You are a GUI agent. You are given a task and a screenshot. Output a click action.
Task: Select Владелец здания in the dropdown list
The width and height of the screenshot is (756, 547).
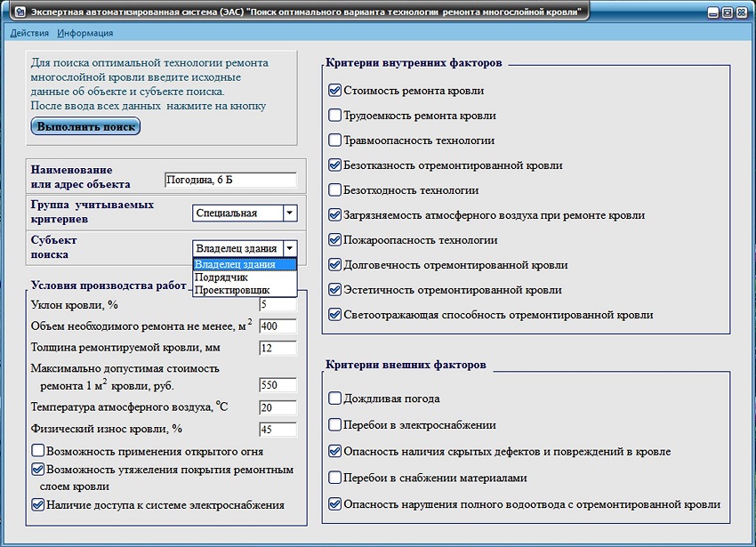click(x=245, y=264)
